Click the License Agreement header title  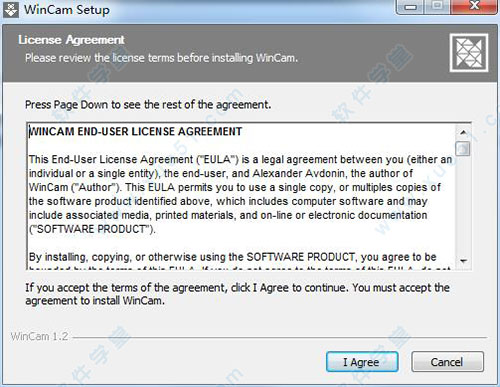(71, 40)
